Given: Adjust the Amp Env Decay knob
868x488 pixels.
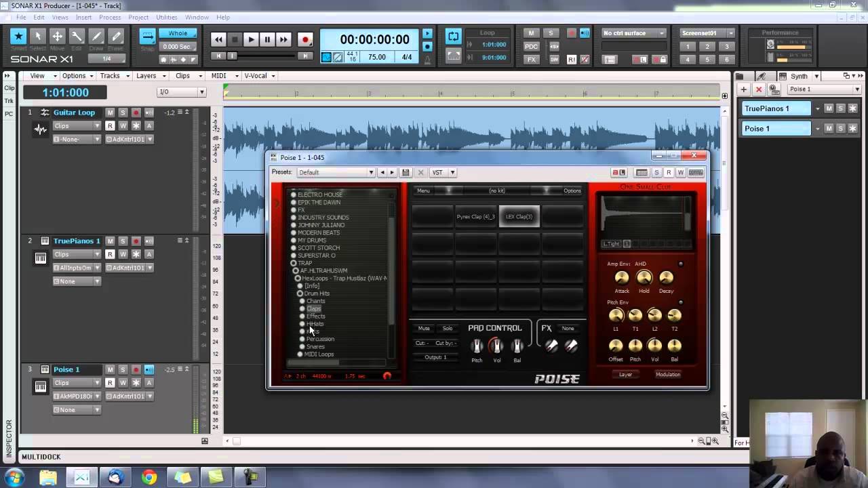Looking at the screenshot, I should pyautogui.click(x=666, y=277).
